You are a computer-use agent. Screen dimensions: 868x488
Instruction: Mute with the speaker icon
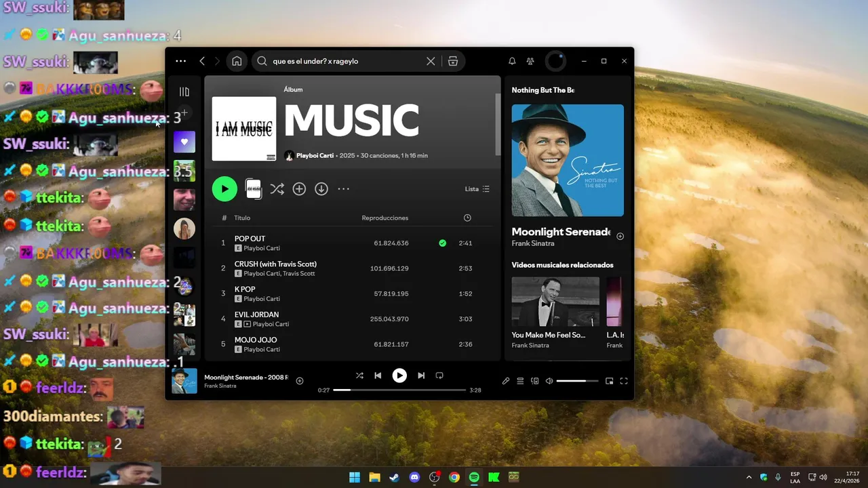click(x=549, y=381)
